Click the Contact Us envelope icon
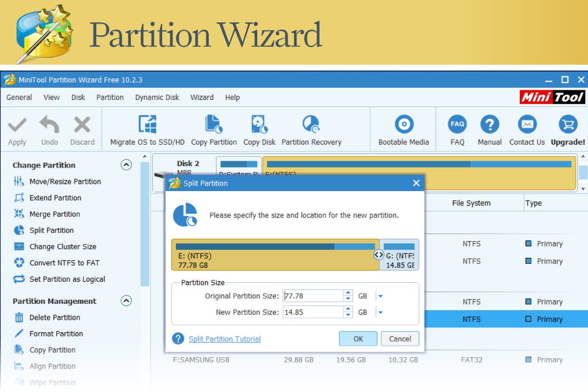The image size is (588, 392). (527, 124)
